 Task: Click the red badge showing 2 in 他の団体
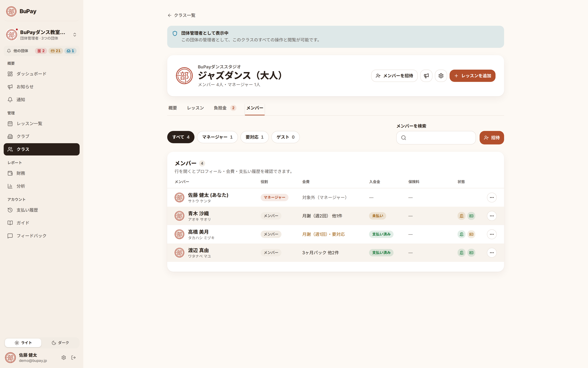pyautogui.click(x=41, y=51)
